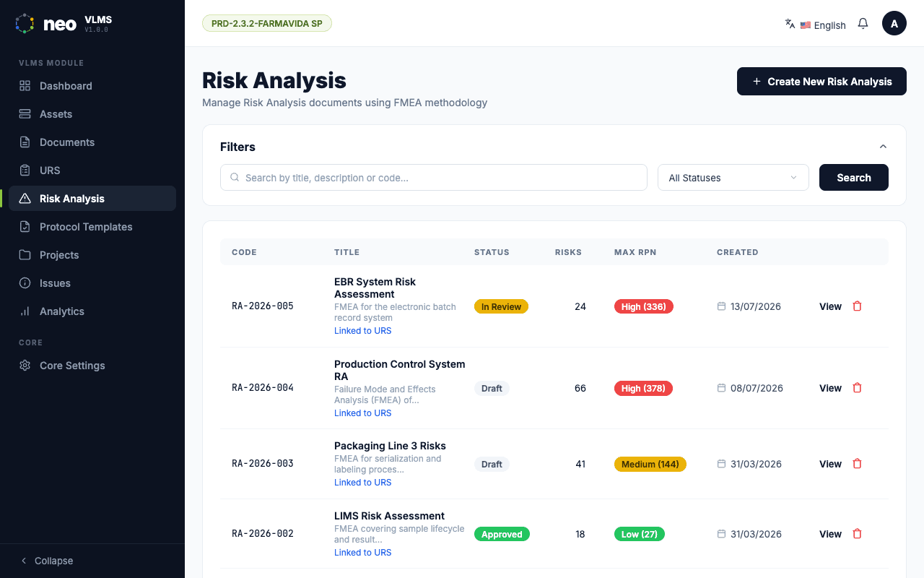This screenshot has width=924, height=578.
Task: Open notifications via the bell icon
Action: [863, 24]
